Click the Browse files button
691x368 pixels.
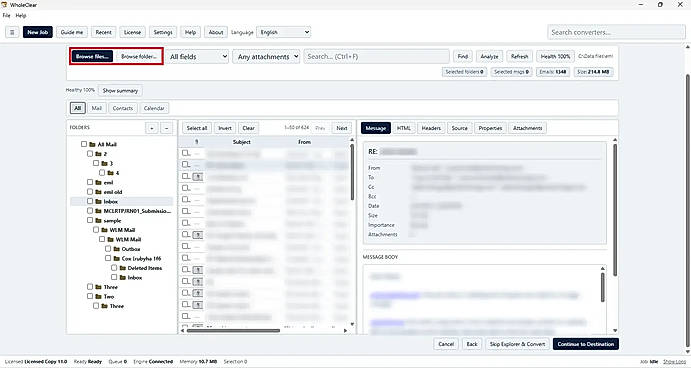click(92, 56)
